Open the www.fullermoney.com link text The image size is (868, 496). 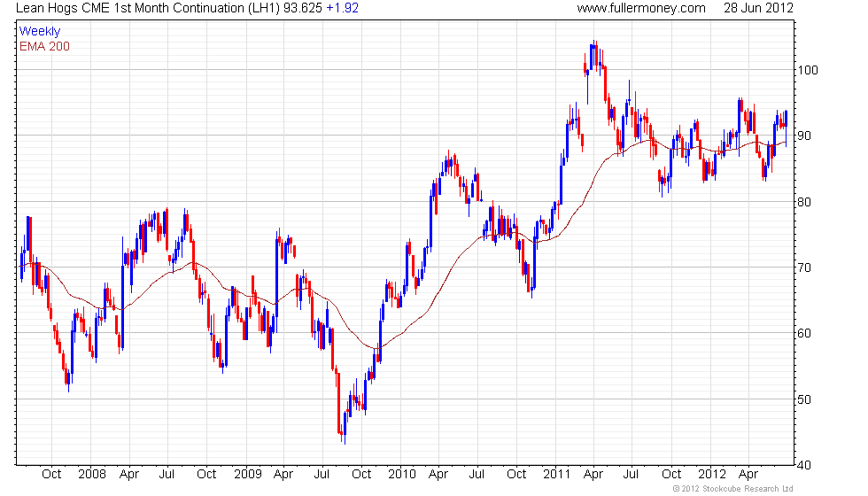pos(641,8)
